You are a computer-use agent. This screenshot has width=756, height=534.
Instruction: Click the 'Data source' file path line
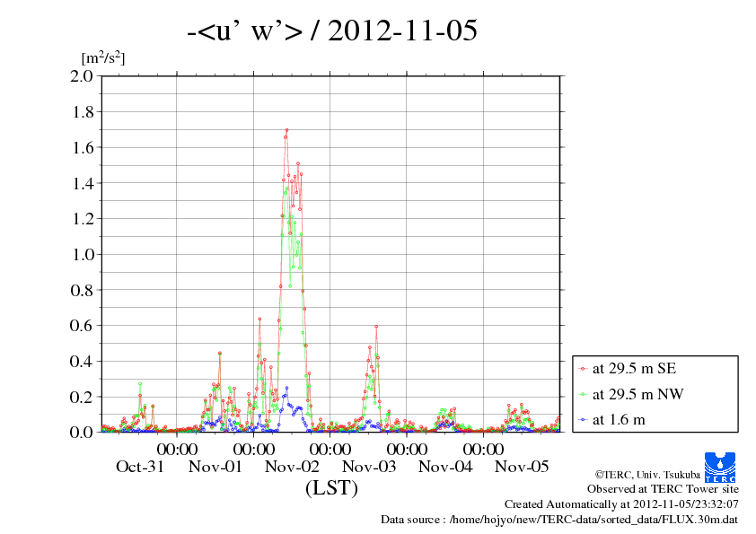(x=559, y=520)
